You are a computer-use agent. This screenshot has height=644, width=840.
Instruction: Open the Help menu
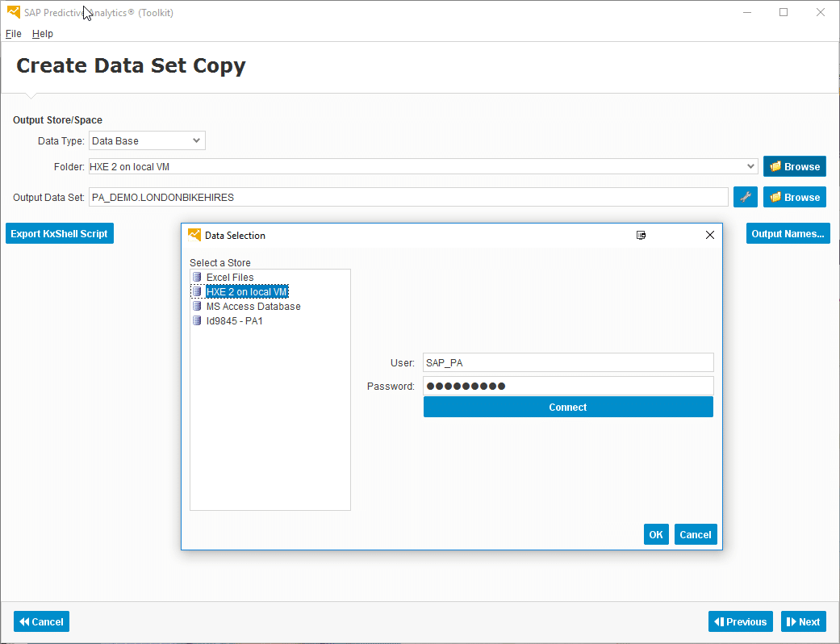click(43, 34)
